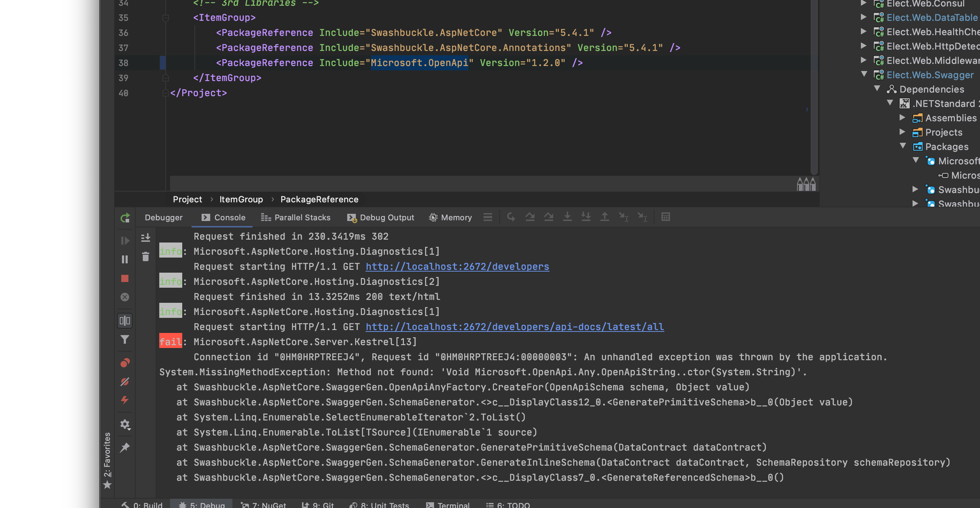Pause the running program
Screen dimensions: 980x508
(125, 259)
